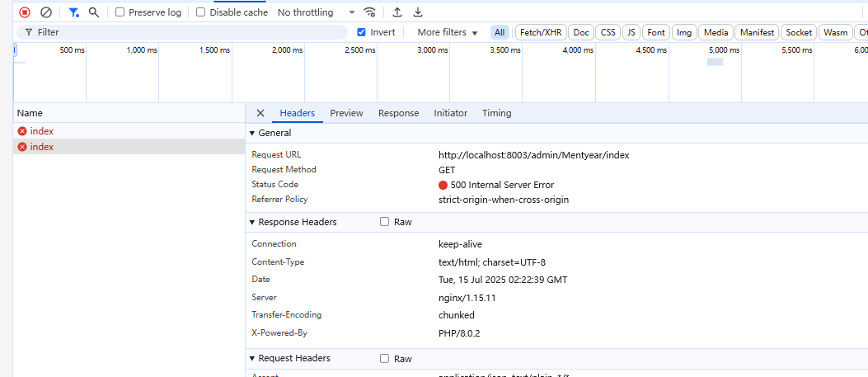Filter by Doc requests
Image resolution: width=868 pixels, height=377 pixels.
point(581,33)
